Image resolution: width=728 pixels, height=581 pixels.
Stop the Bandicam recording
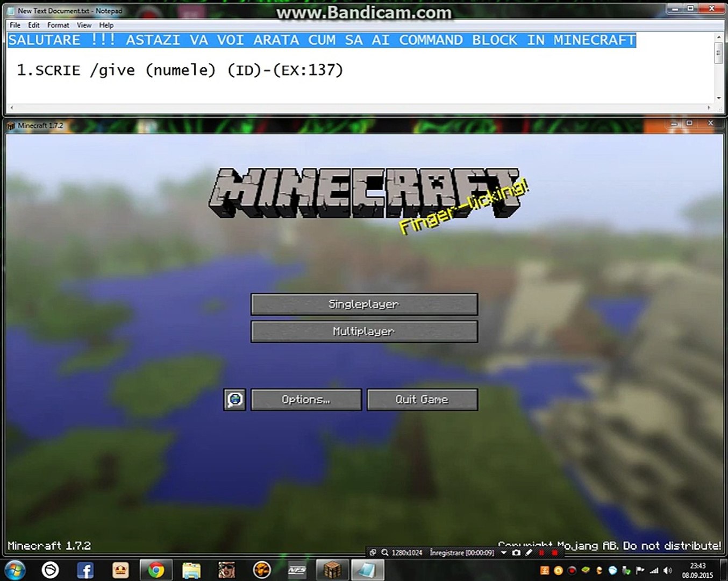point(554,552)
